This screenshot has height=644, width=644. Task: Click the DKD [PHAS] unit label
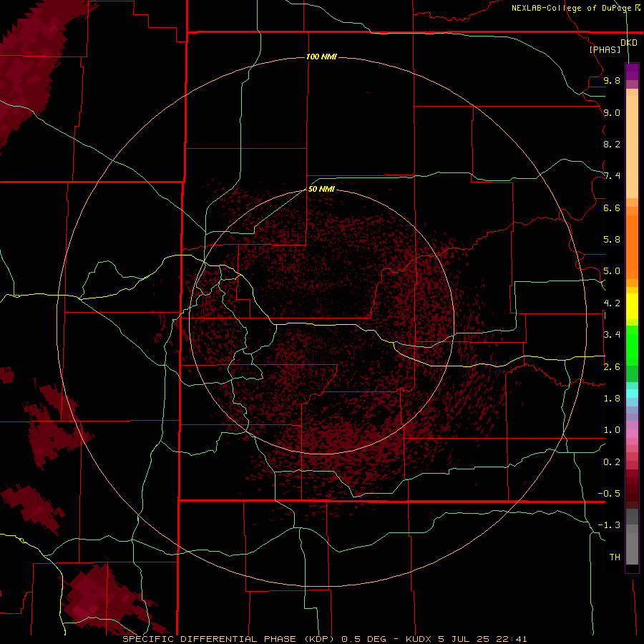pos(613,46)
